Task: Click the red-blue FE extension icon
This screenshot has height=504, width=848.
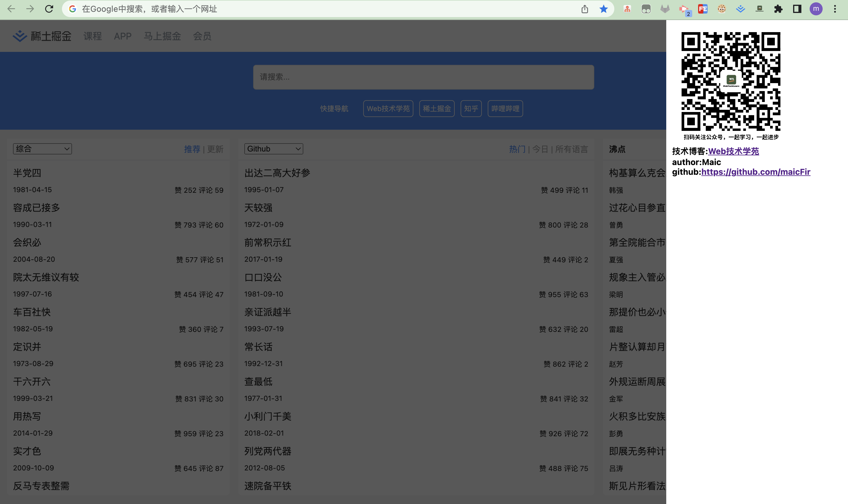Action: coord(703,9)
